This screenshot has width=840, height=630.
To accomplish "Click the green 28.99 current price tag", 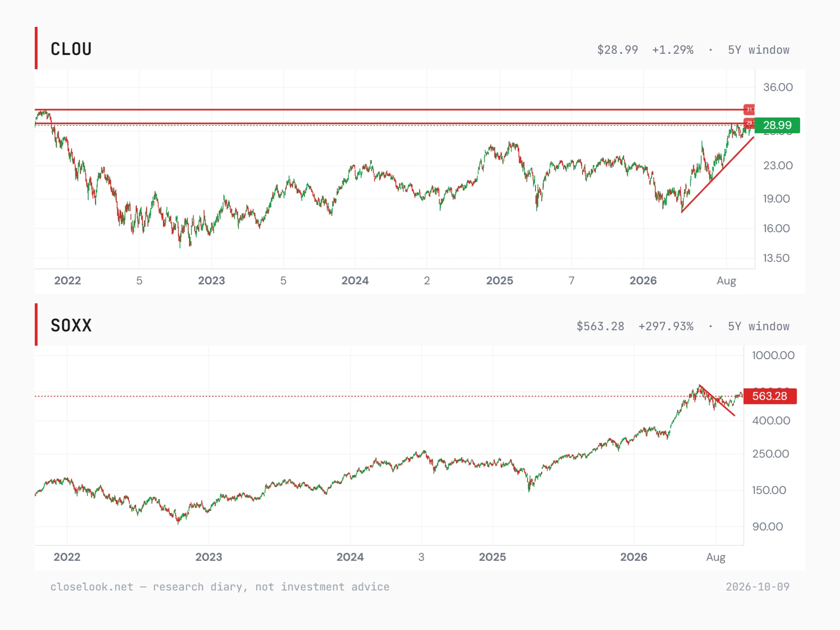I will (777, 125).
